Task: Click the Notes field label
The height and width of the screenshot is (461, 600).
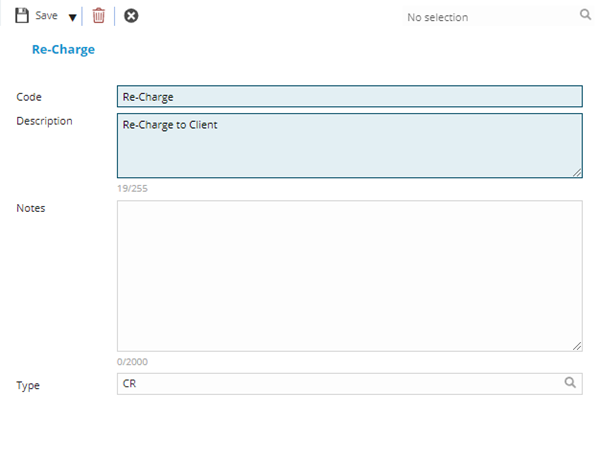Action: (x=31, y=208)
